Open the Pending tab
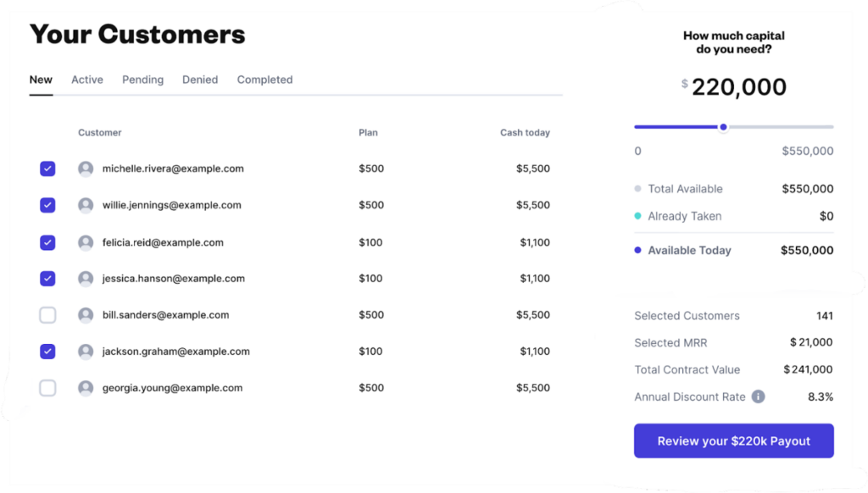The width and height of the screenshot is (868, 493). click(142, 80)
